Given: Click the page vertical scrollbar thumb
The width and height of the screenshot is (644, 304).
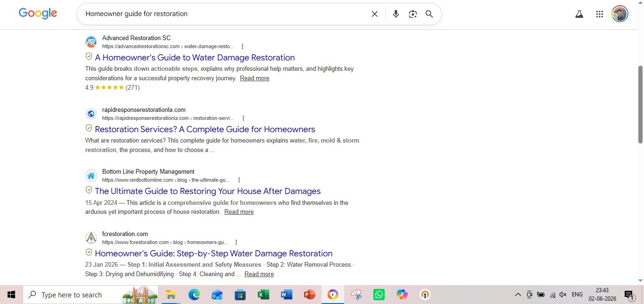Looking at the screenshot, I should tap(640, 104).
